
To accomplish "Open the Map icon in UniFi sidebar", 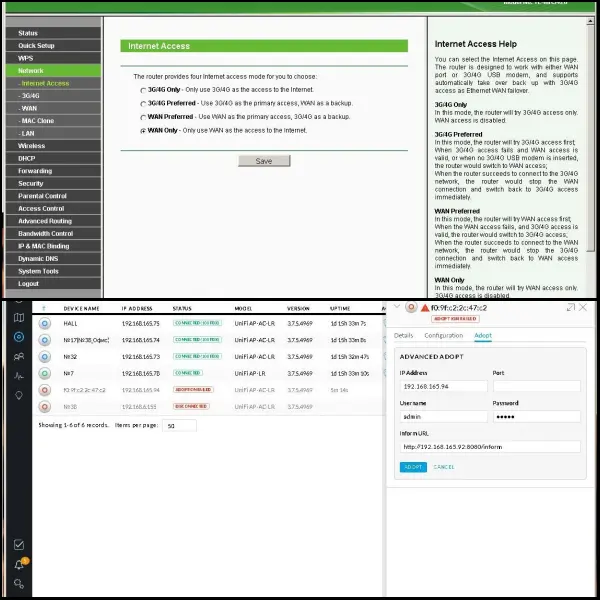I will pyautogui.click(x=19, y=318).
